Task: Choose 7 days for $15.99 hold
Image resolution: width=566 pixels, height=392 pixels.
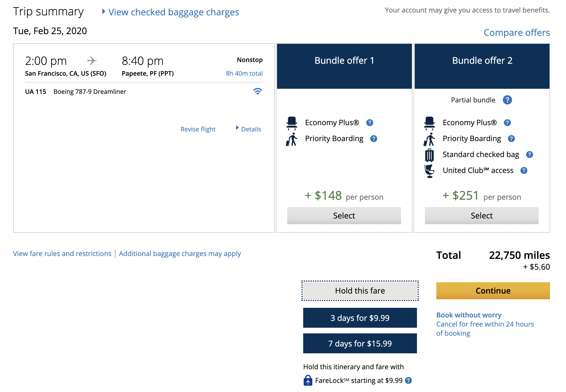Action: click(360, 343)
